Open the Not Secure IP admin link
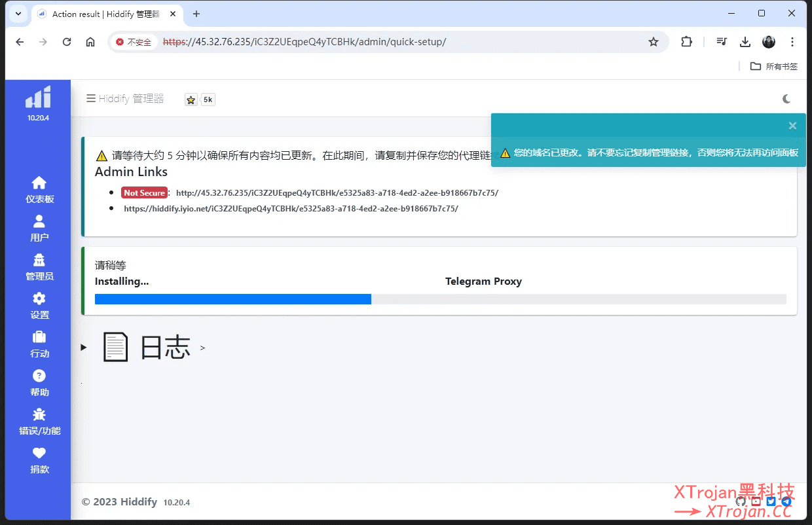 point(337,193)
